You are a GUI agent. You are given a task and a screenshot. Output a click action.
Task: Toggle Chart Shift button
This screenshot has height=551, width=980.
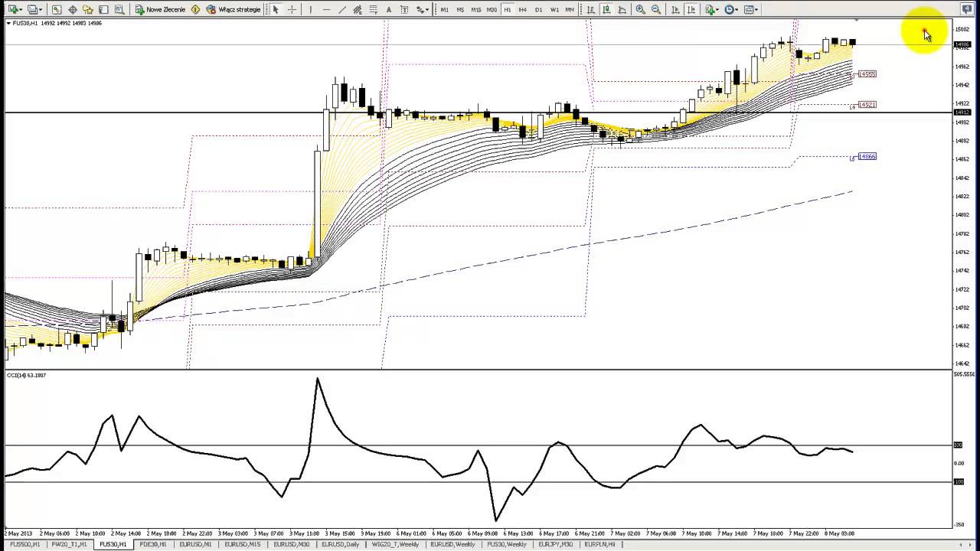(x=691, y=9)
